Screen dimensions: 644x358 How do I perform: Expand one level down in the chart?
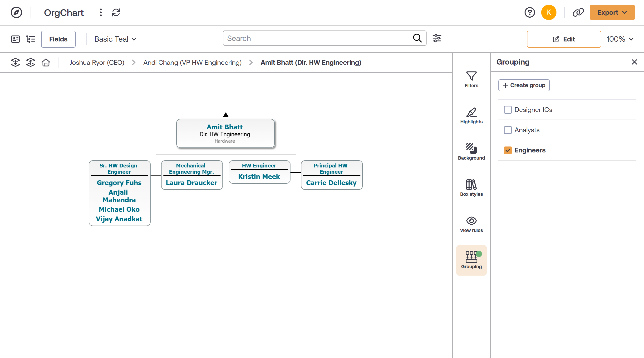15,62
